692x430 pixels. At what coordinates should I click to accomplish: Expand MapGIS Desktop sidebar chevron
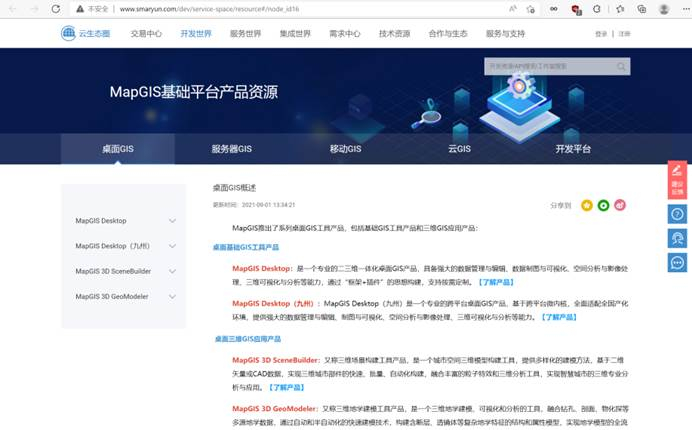click(173, 221)
